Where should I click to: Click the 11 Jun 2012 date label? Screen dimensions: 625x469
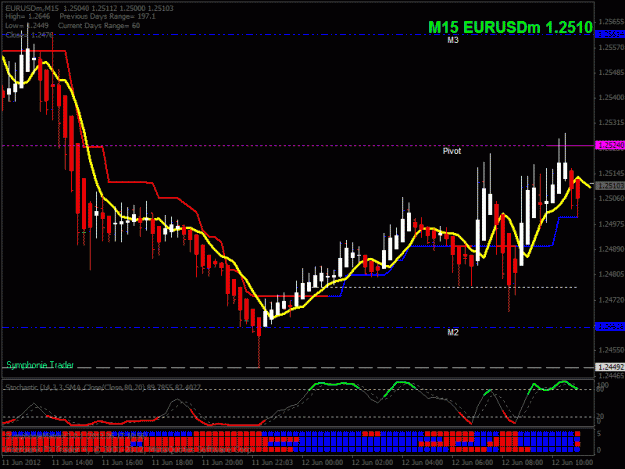[22, 462]
